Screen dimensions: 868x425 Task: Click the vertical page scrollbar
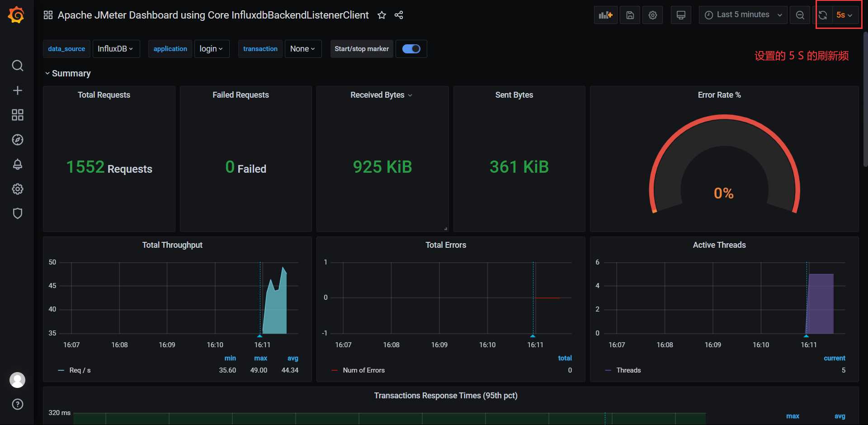pos(865,99)
